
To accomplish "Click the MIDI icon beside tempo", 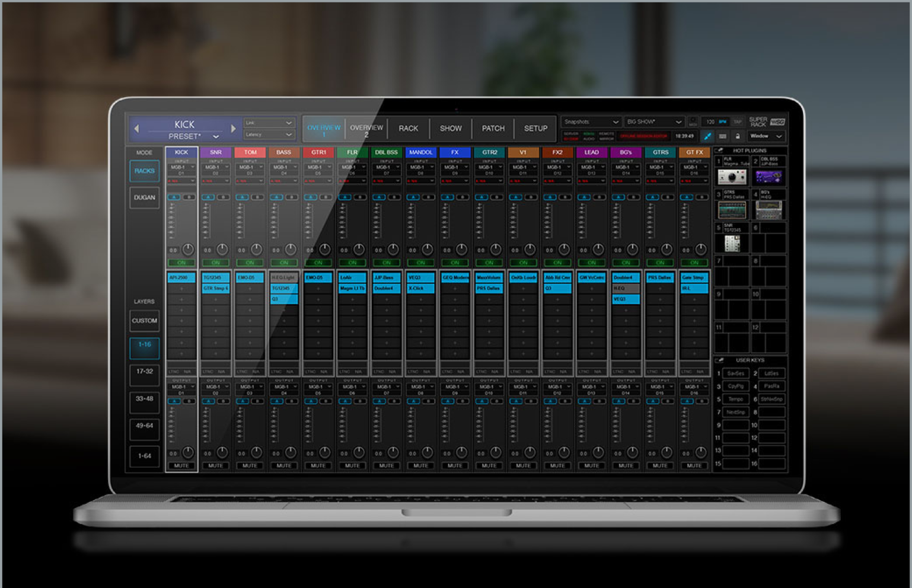I will (x=693, y=122).
